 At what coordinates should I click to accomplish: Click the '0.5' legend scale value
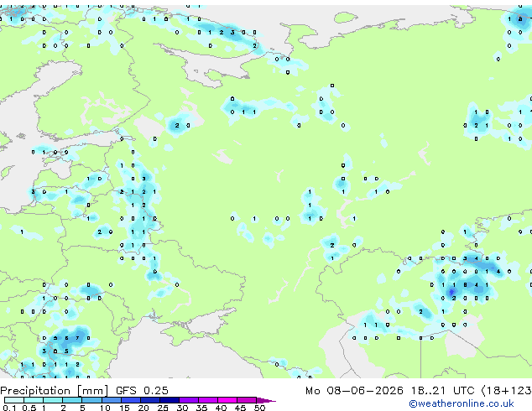29,408
